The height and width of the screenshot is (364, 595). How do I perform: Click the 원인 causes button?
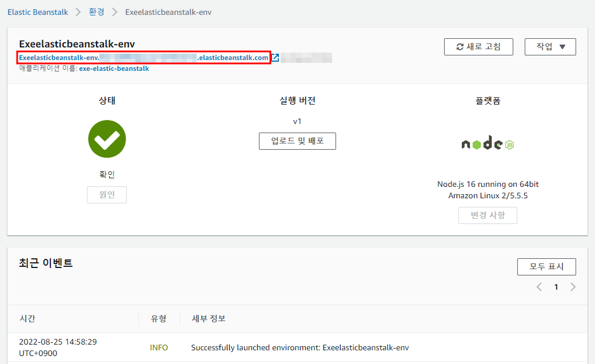[107, 195]
